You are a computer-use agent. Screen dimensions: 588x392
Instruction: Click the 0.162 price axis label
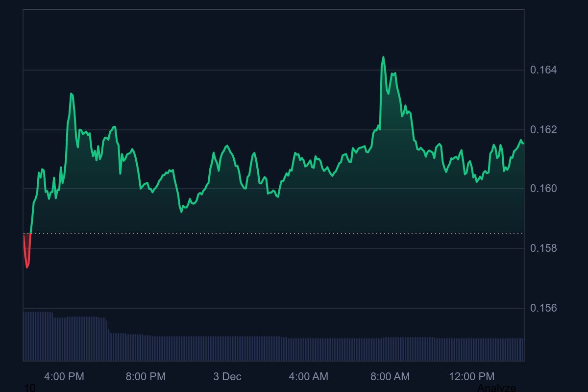tap(544, 130)
